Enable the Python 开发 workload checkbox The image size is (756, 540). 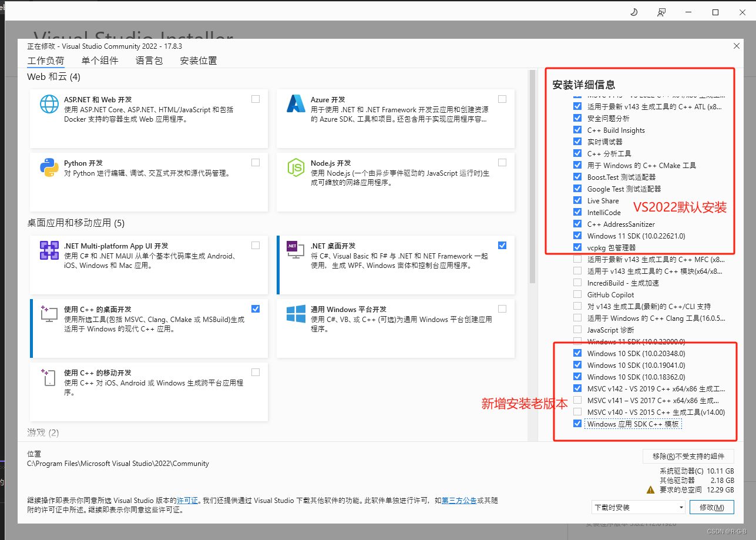256,162
